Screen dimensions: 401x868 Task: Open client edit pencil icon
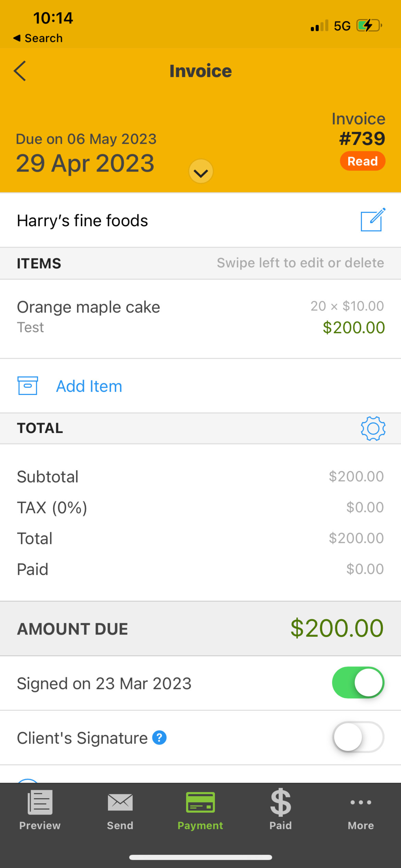coord(373,220)
